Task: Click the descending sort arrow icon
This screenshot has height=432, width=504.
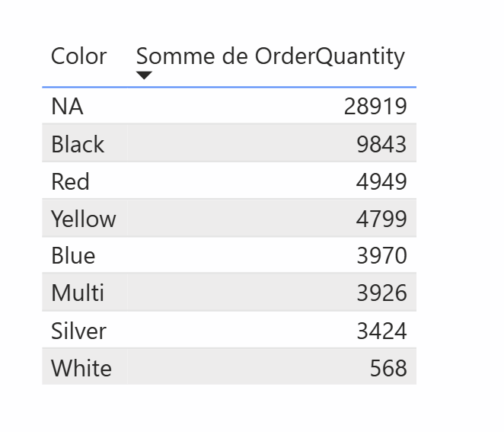Action: (x=144, y=75)
